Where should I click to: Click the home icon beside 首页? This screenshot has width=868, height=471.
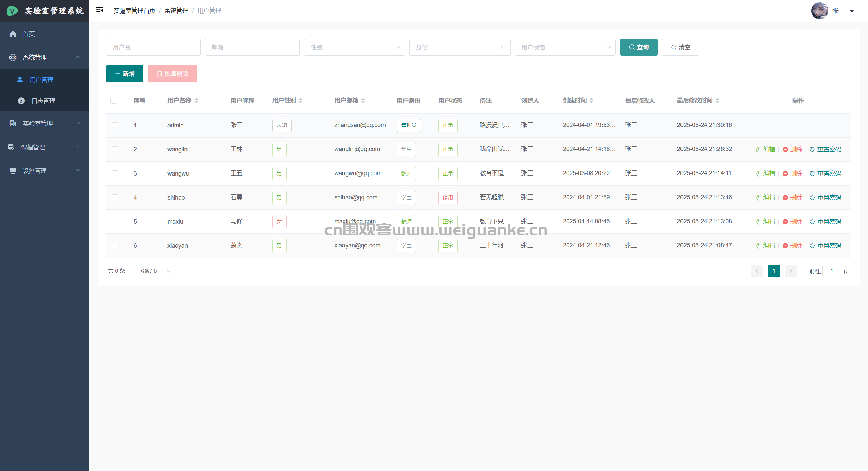point(13,34)
